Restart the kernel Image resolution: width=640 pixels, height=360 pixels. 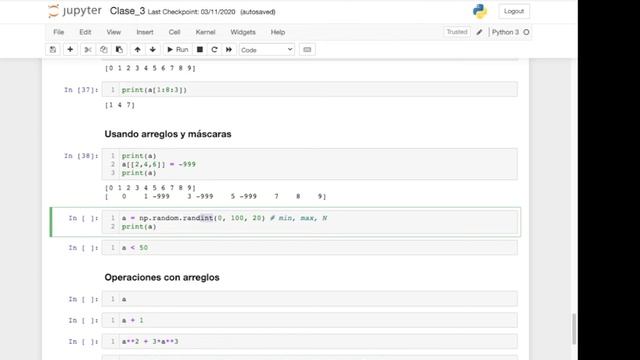(x=214, y=50)
